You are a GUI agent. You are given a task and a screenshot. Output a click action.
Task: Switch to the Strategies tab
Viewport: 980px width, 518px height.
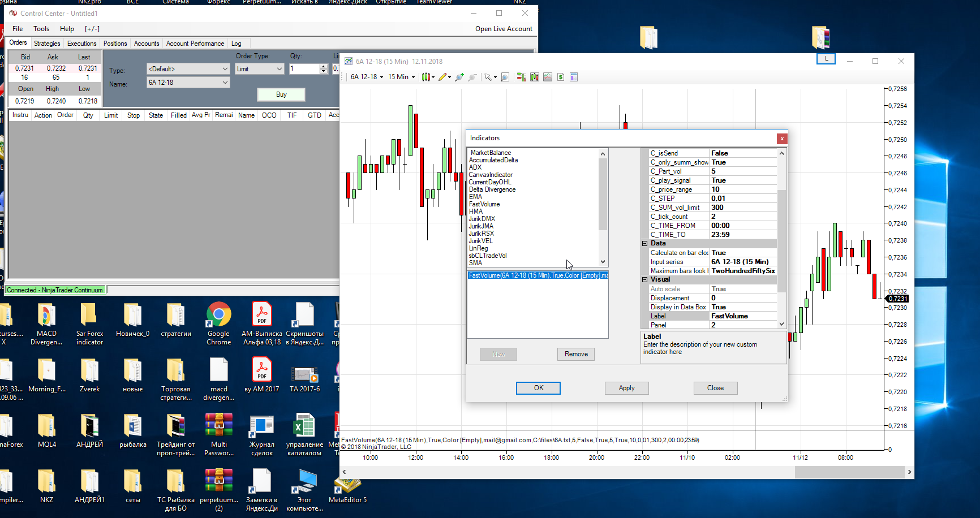click(47, 44)
